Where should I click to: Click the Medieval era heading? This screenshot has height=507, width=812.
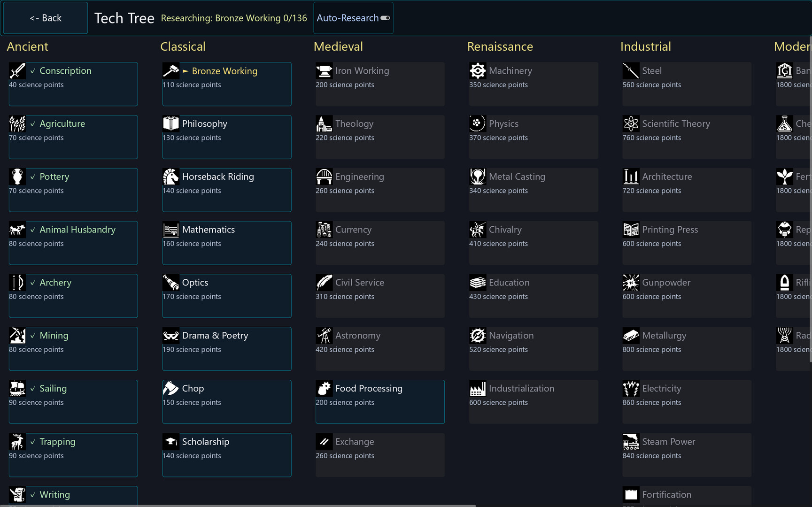(338, 46)
